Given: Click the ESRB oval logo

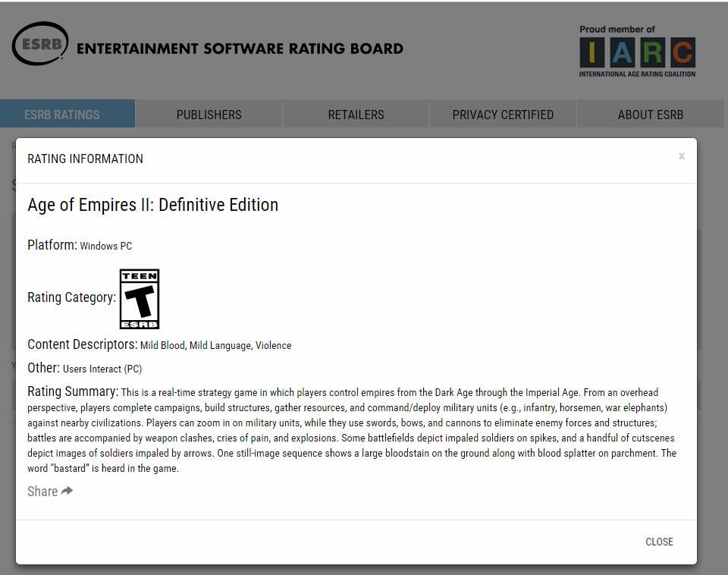Looking at the screenshot, I should click(x=40, y=44).
